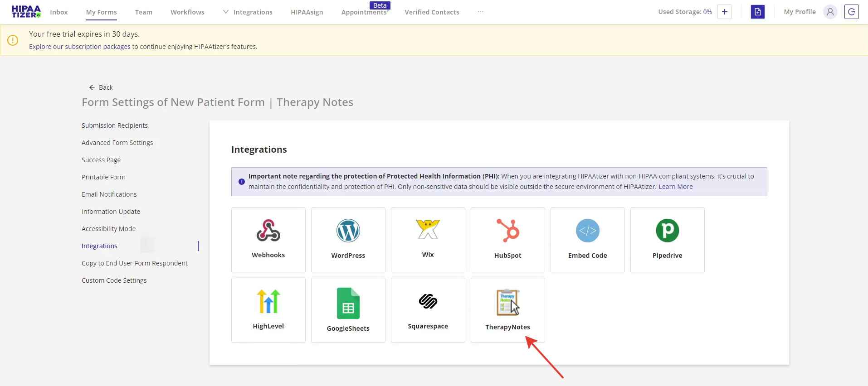Choose the Wix integration card
Viewport: 868px width, 386px height.
tap(428, 240)
